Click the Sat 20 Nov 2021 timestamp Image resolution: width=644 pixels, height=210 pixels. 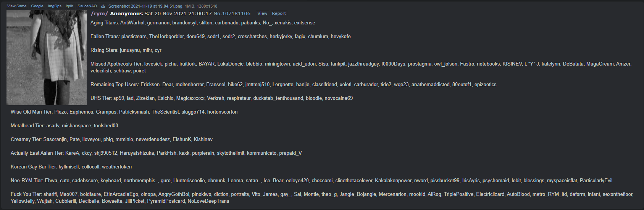pos(178,13)
